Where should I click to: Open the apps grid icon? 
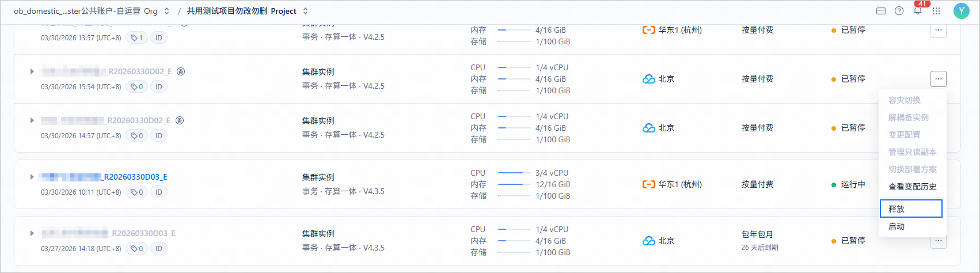point(936,11)
